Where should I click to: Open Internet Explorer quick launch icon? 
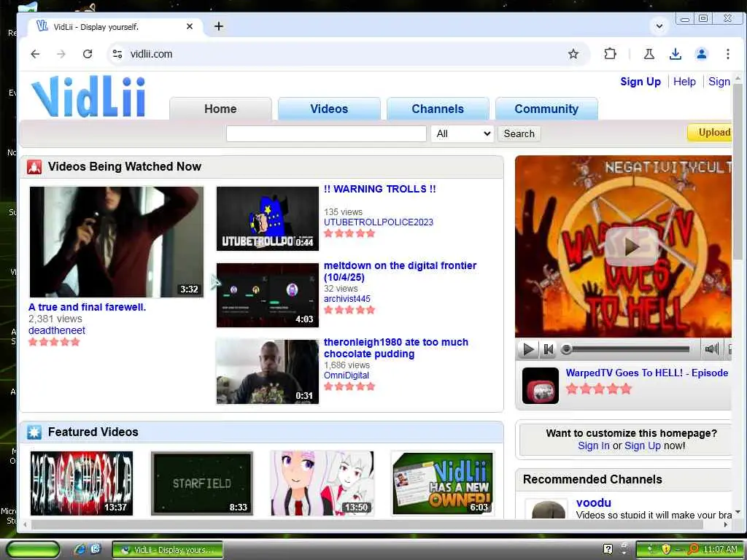pos(80,550)
